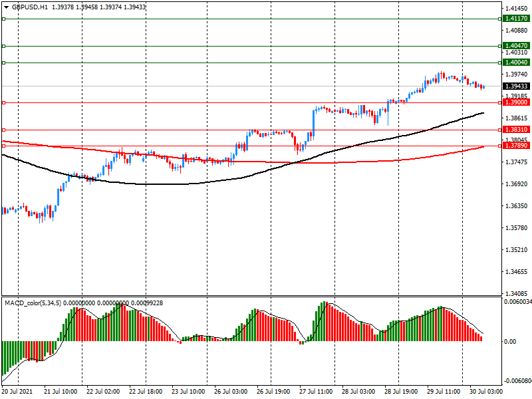Click the 30 Jul 03:00 time label
The height and width of the screenshot is (399, 532).
486,391
